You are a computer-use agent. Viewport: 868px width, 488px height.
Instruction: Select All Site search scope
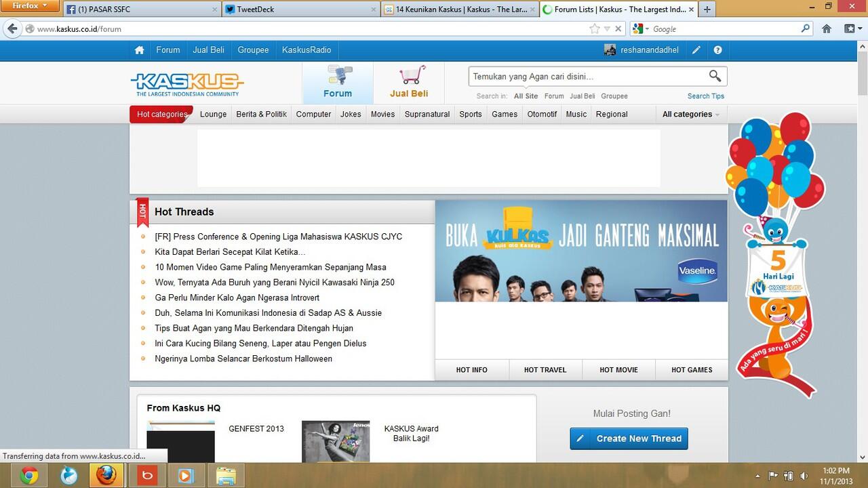coord(526,96)
